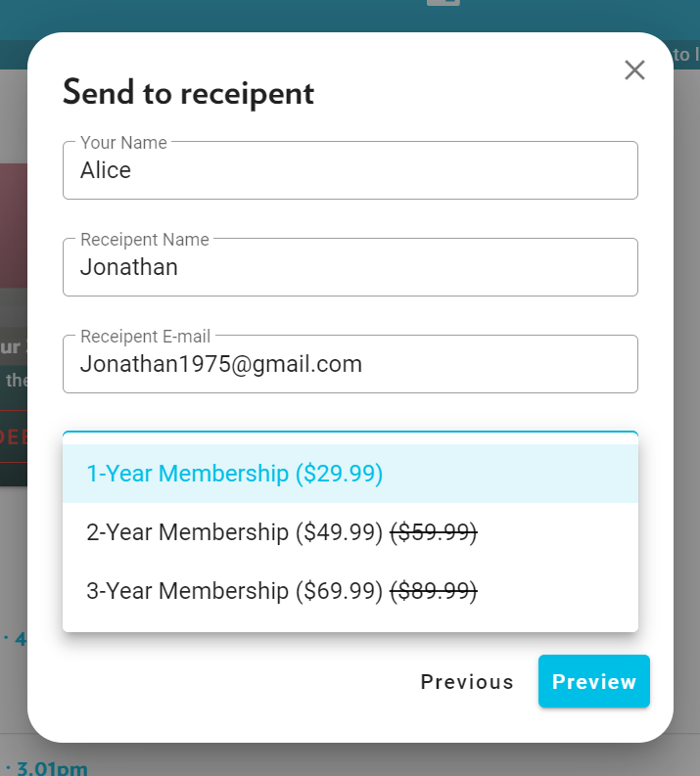Click the dimmed red banner behind the dialog
Screen dimensions: 700x776
(x=14, y=226)
